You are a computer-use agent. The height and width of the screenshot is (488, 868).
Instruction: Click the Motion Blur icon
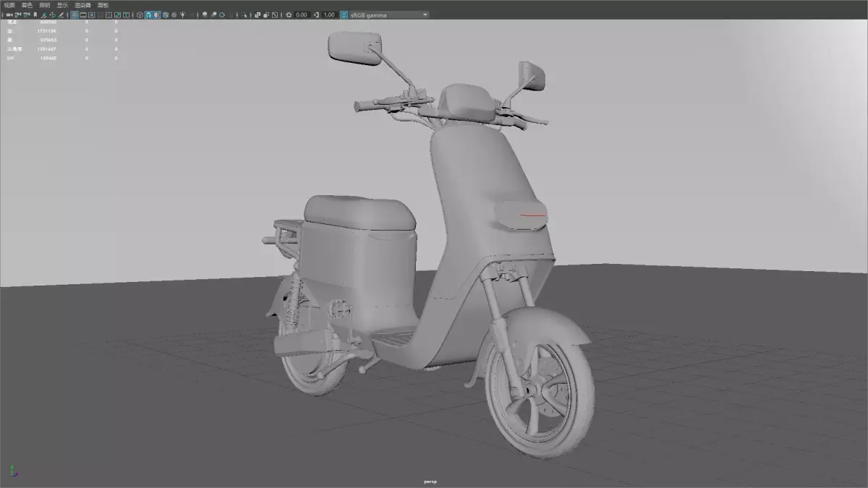pos(213,14)
